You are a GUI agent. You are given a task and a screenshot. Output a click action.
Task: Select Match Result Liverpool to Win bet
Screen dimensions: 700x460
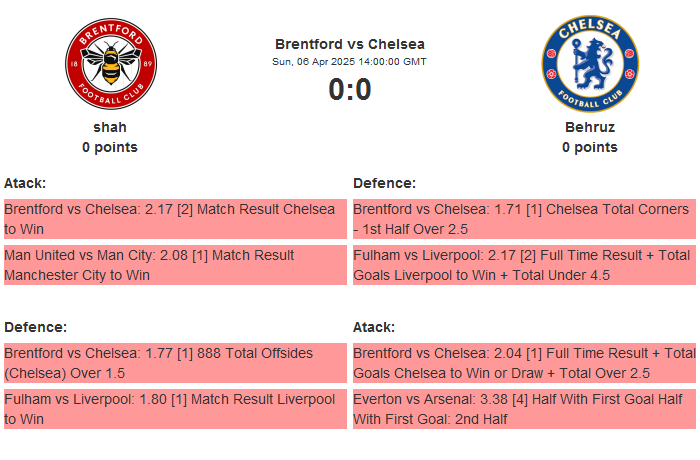[x=174, y=409]
